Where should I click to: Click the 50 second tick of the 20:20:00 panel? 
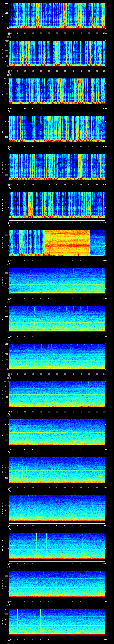[x=89, y=261]
